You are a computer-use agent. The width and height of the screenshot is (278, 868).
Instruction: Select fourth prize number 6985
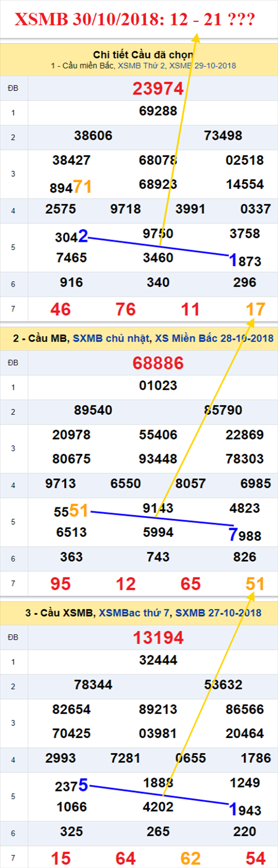(x=255, y=484)
